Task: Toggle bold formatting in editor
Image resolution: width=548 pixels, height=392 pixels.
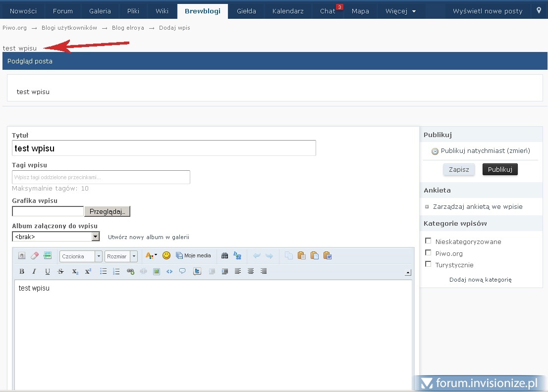Action: click(22, 271)
